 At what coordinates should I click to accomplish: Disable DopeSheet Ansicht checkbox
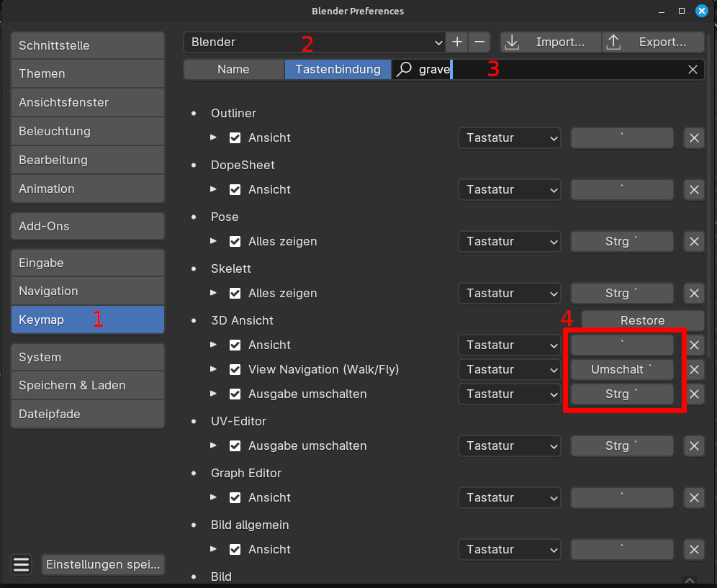(x=235, y=190)
